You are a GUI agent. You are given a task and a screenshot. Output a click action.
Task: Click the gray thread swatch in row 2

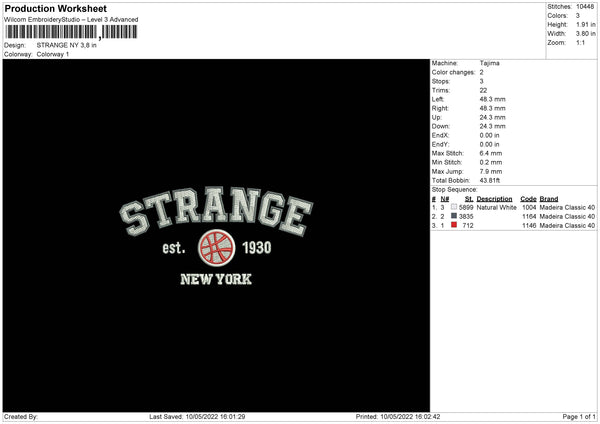(x=454, y=216)
